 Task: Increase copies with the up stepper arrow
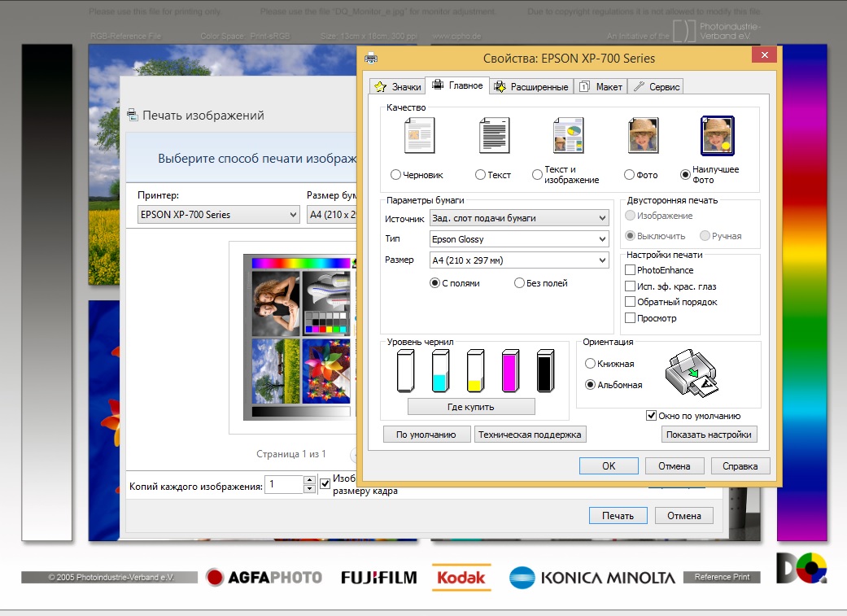(x=309, y=479)
